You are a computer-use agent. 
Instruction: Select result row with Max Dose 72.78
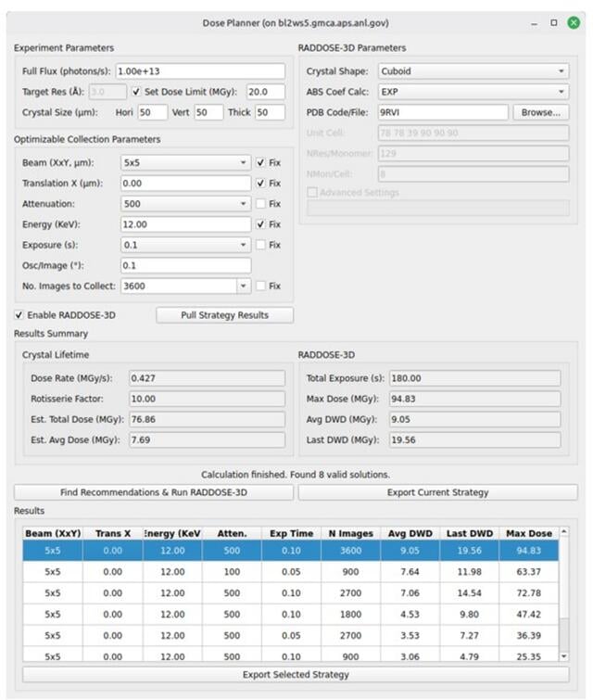pyautogui.click(x=290, y=593)
